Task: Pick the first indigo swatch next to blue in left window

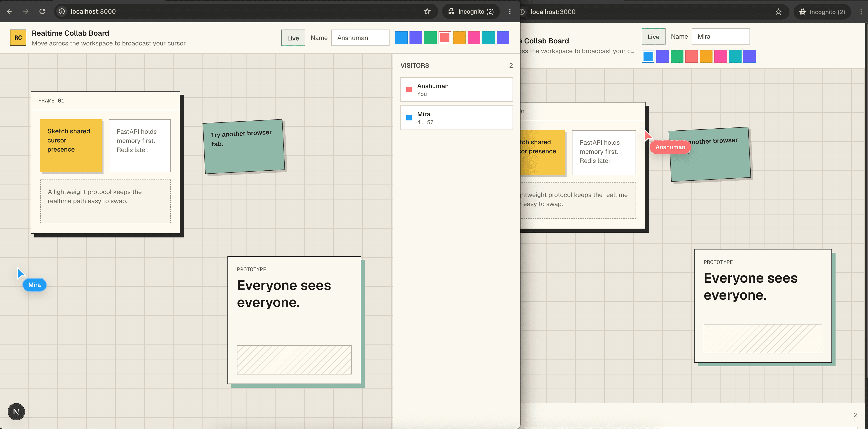Action: [x=415, y=38]
